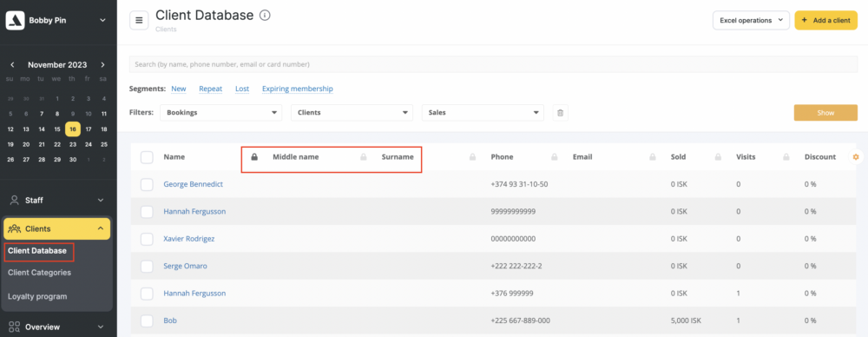The image size is (868, 337).
Task: Open the orange column settings gear icon
Action: coord(856,157)
